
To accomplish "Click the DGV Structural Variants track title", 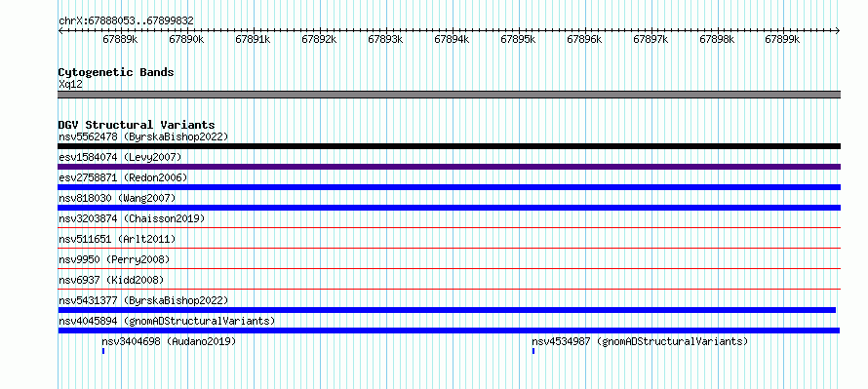I will [x=137, y=125].
